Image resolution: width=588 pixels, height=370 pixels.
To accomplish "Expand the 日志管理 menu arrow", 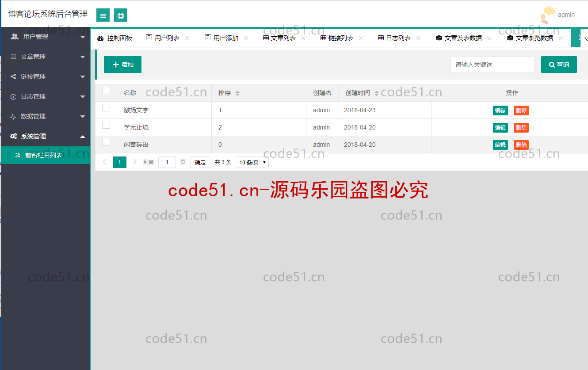I will pos(83,97).
